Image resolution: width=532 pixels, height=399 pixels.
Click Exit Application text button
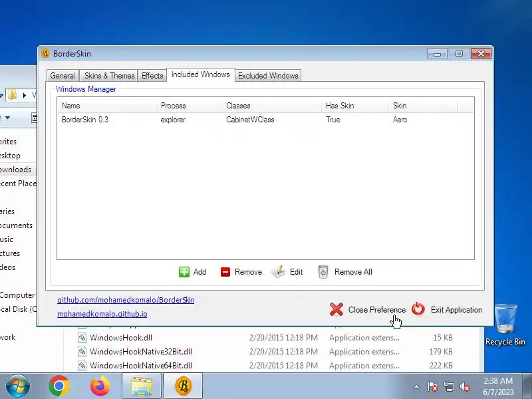click(x=456, y=310)
